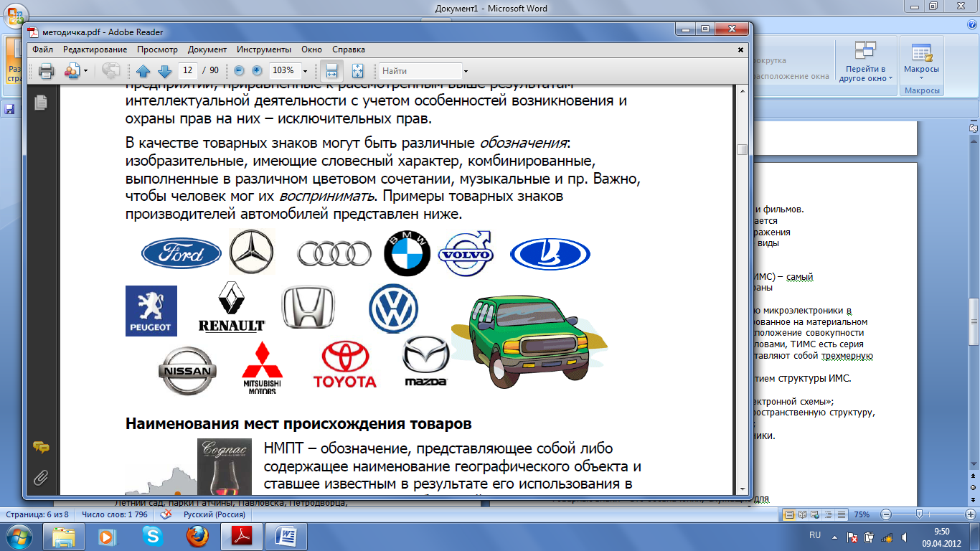Open Перейти в другое окно dropdown in Word
The height and width of the screenshot is (551, 980).
[867, 62]
